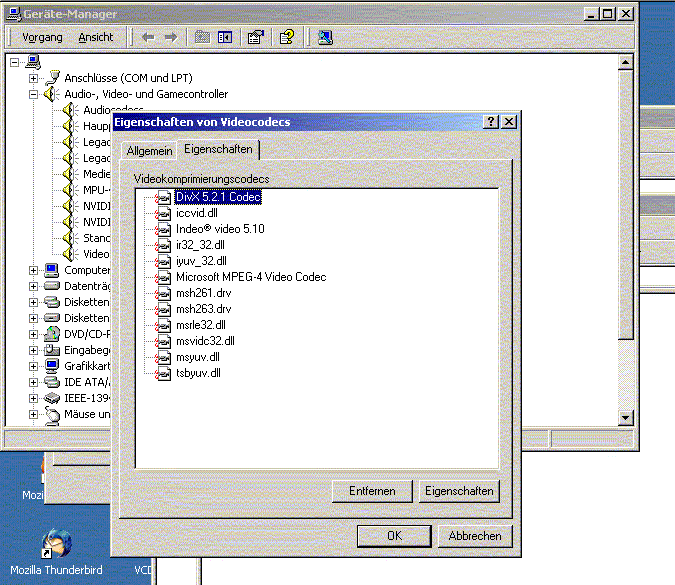Click the Geräte-Manager vertical scrollbar thumb
The image size is (675, 585).
(625, 205)
